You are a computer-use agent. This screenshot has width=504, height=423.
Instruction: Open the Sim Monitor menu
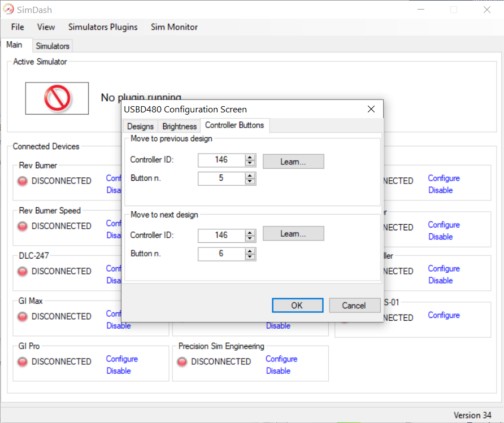[174, 27]
